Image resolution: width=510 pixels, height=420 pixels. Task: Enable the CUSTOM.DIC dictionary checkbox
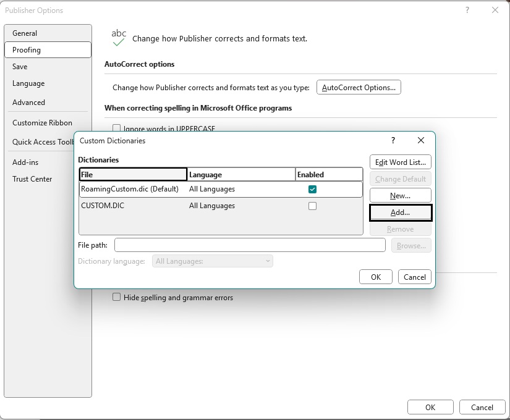pos(312,206)
